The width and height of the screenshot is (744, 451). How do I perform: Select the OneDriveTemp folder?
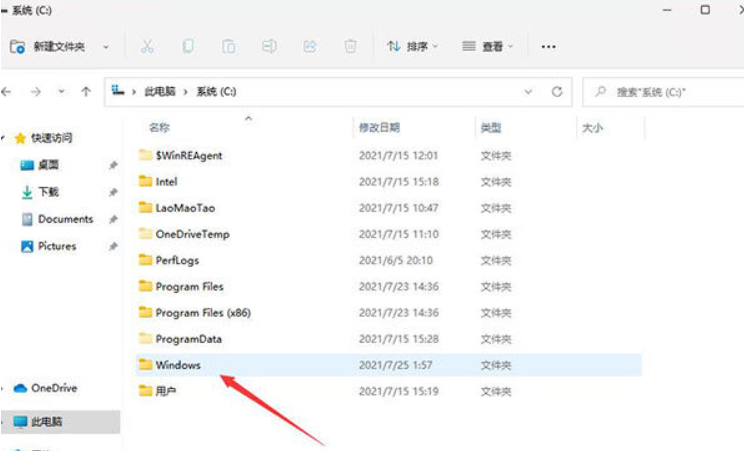389,234
